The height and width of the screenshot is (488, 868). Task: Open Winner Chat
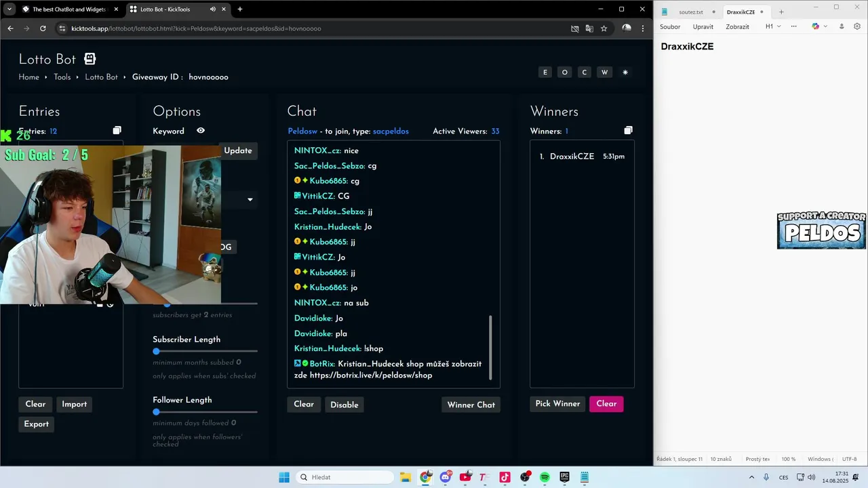(471, 405)
